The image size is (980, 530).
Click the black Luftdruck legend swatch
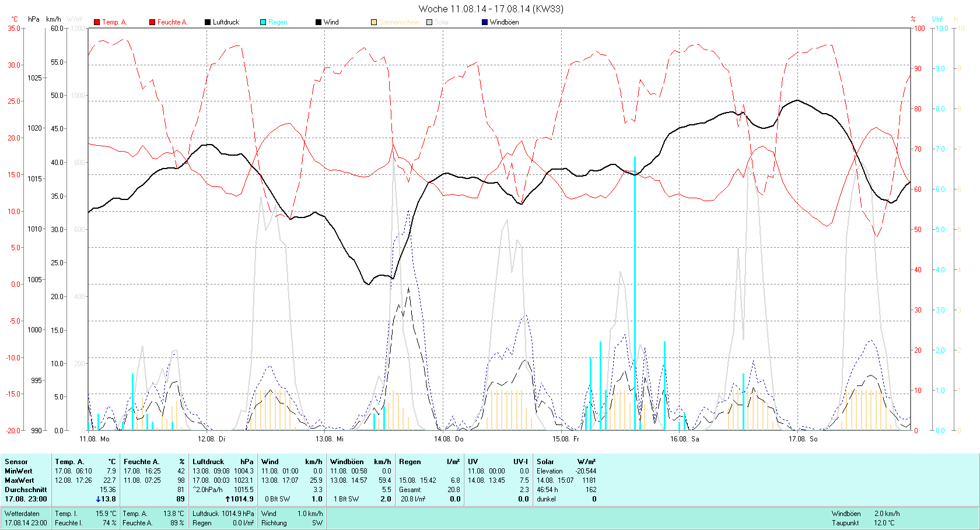coord(208,22)
